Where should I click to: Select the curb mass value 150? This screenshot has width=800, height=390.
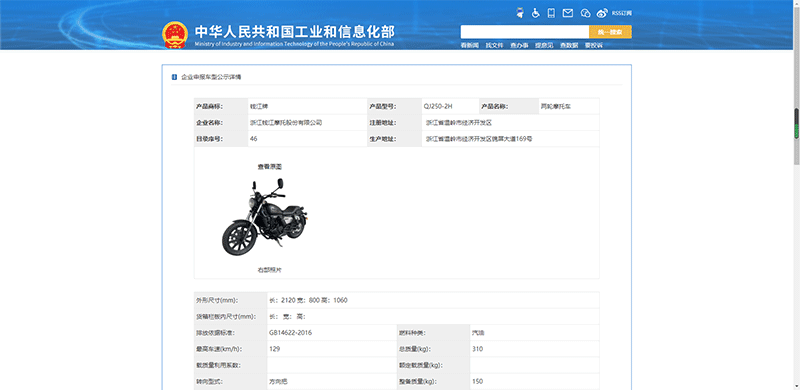pyautogui.click(x=478, y=381)
